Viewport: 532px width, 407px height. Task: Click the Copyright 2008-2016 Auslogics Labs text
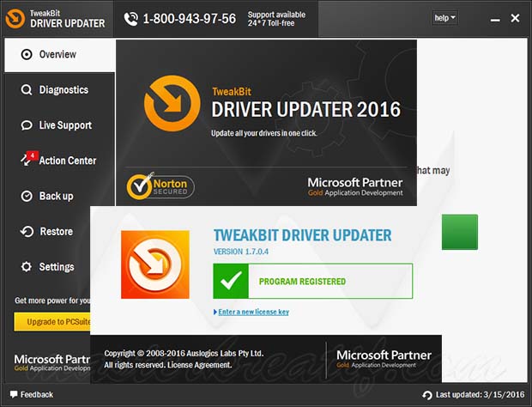(184, 354)
